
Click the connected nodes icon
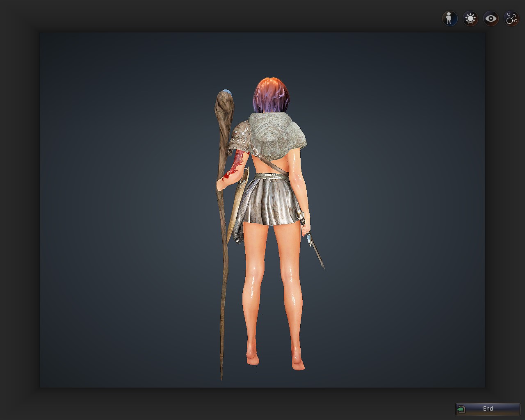(x=511, y=18)
